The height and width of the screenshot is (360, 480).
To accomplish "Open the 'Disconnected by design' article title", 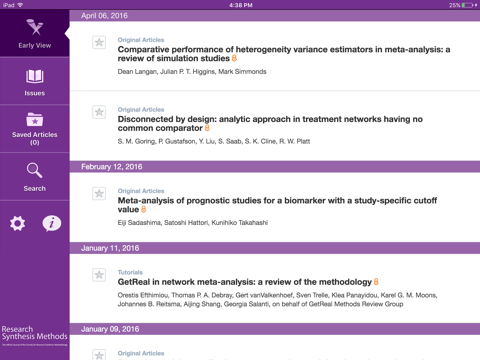I will click(x=270, y=124).
